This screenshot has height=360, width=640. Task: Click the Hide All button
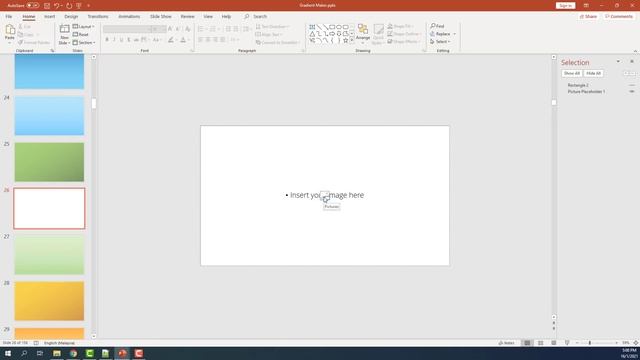click(593, 73)
